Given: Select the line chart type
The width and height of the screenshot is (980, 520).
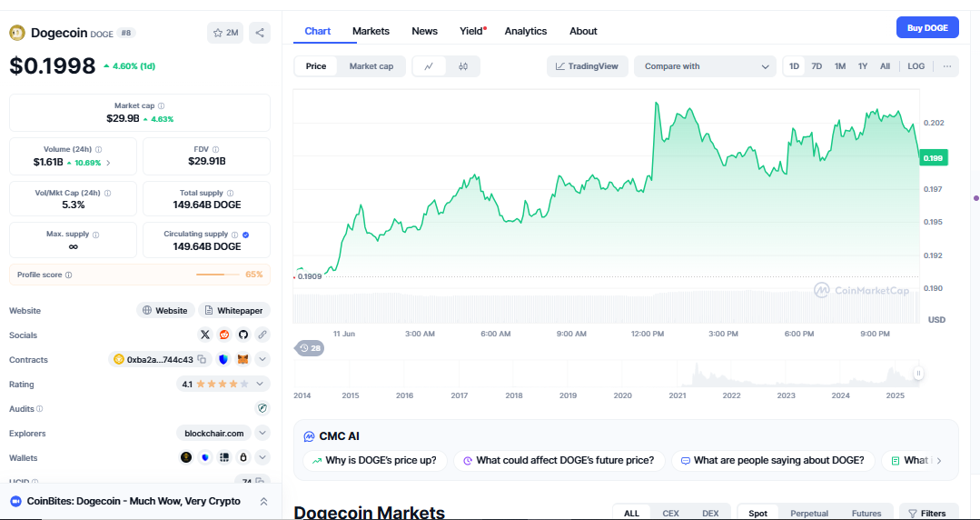Looking at the screenshot, I should point(429,66).
